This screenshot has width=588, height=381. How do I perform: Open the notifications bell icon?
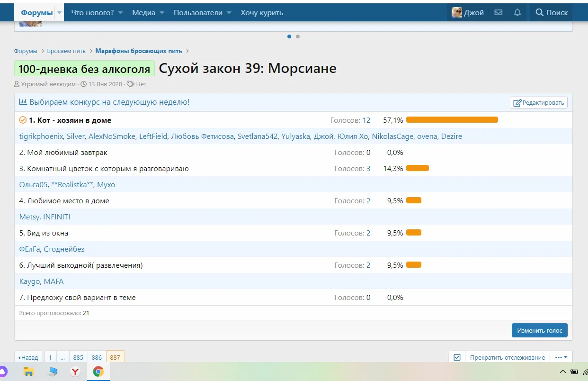click(x=517, y=13)
